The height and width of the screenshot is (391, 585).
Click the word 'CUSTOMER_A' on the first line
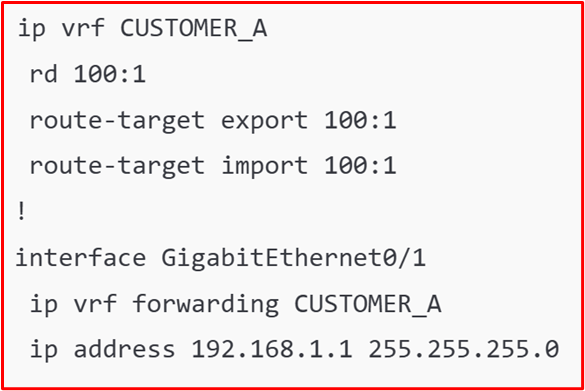(194, 28)
